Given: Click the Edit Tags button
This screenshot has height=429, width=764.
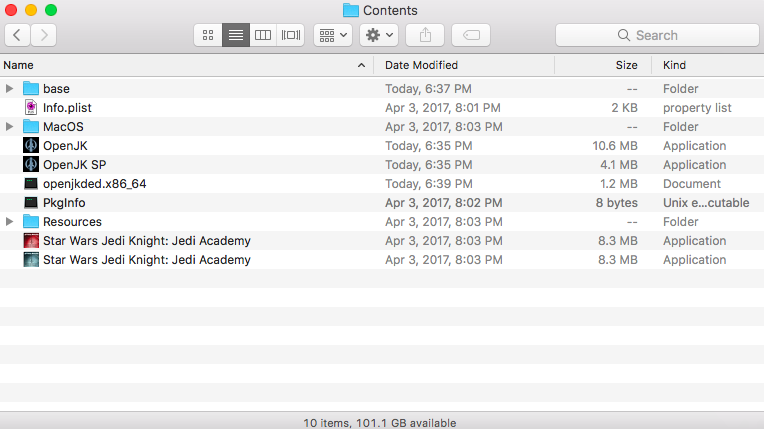Looking at the screenshot, I should point(471,35).
